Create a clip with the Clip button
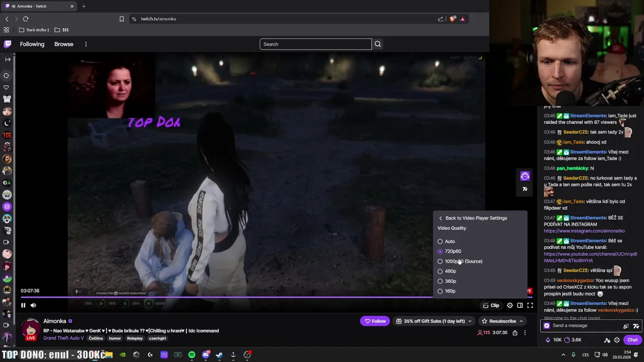 [x=491, y=305]
